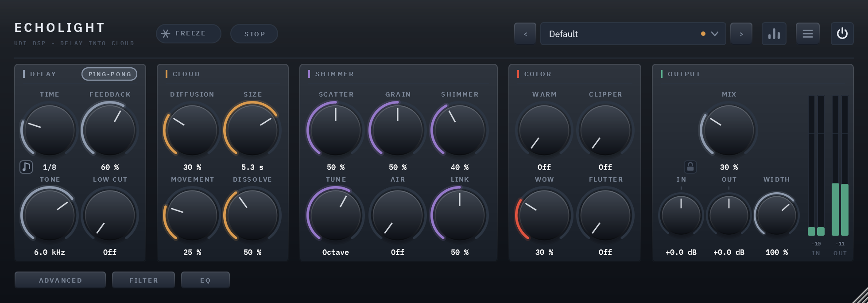Open the Default preset dropdown
868x303 pixels.
tap(633, 34)
